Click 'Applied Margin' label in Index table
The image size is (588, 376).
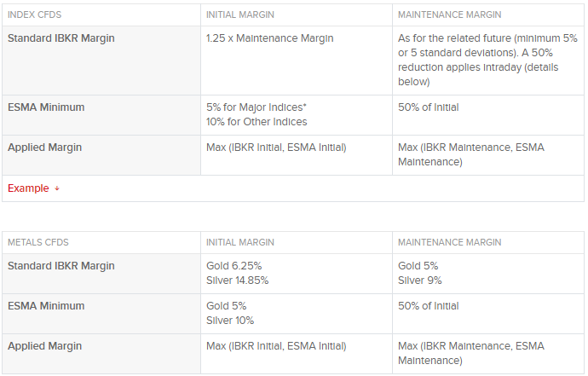pos(44,148)
